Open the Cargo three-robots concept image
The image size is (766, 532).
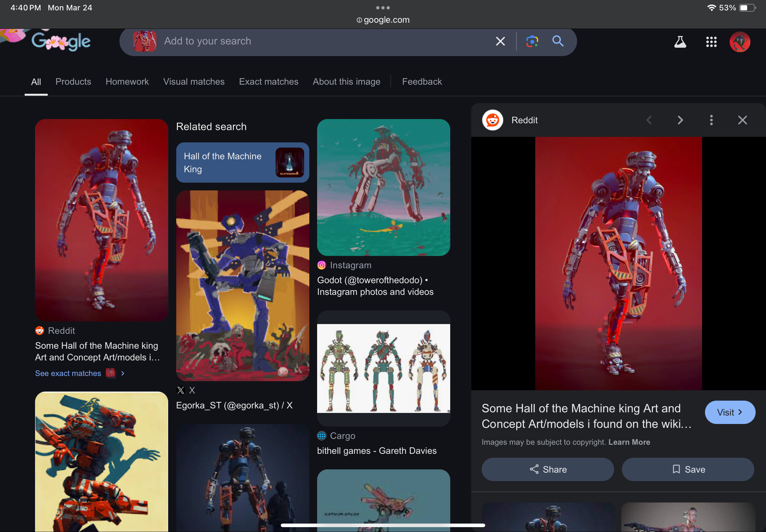pos(384,368)
